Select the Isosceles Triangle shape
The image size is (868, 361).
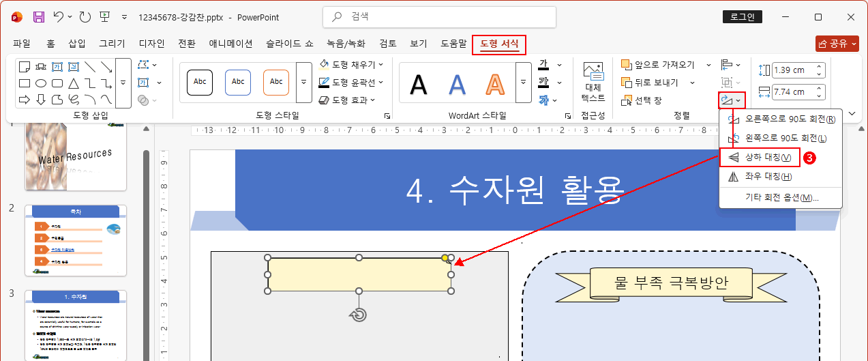point(73,83)
